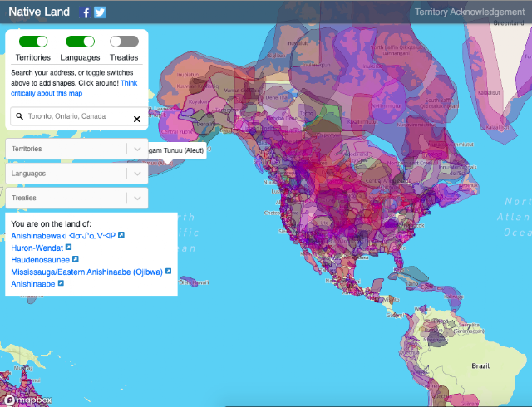Click the Mapbox logo

click(27, 400)
